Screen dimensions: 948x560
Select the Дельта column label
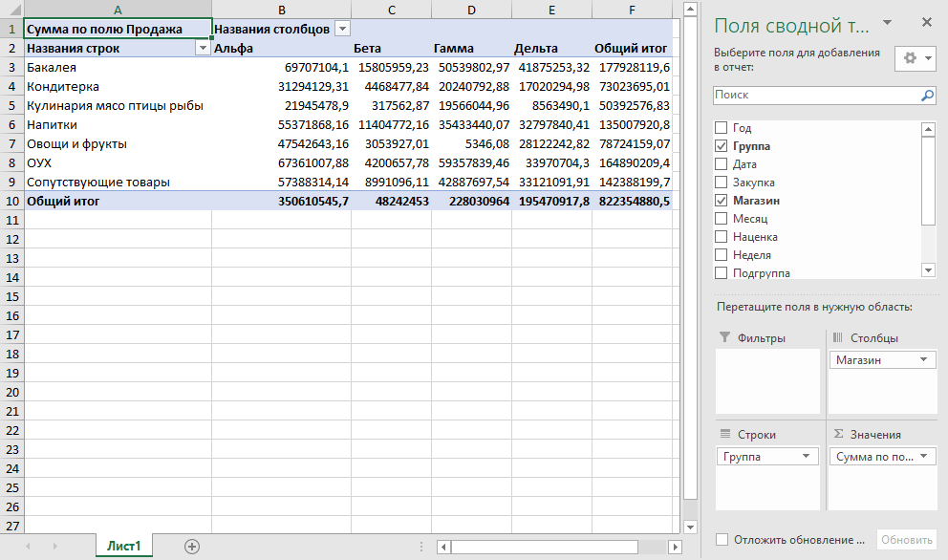pos(552,48)
